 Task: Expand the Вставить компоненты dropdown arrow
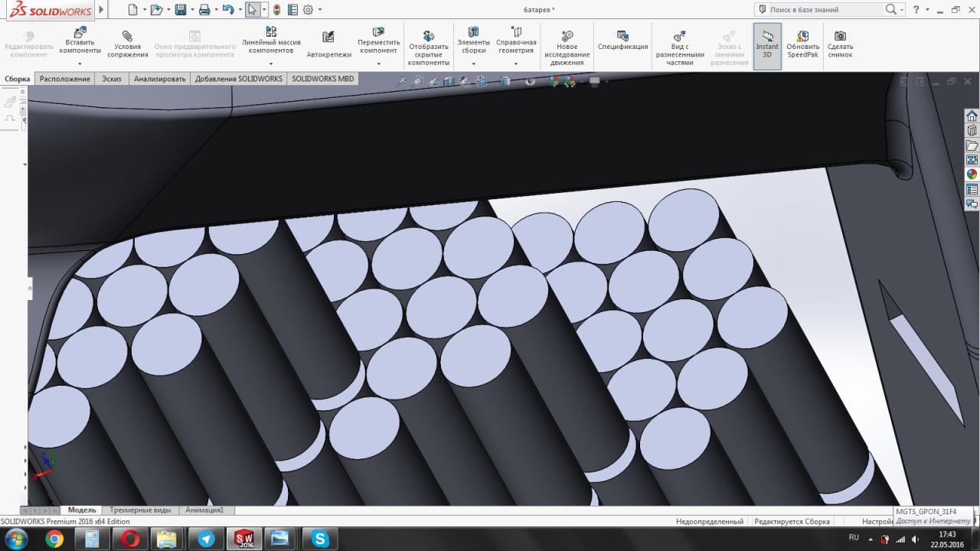tap(80, 64)
